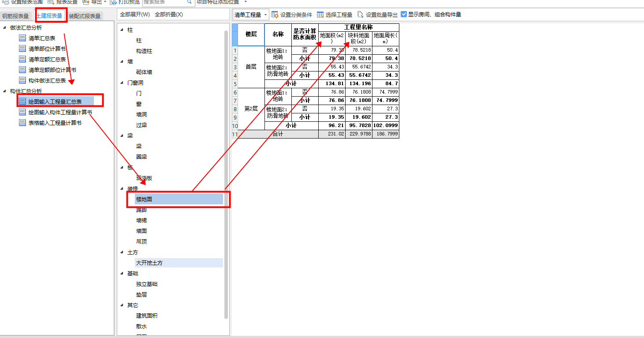644x338 pixels.
Task: Select 构造柱 in component list
Action: click(x=144, y=51)
